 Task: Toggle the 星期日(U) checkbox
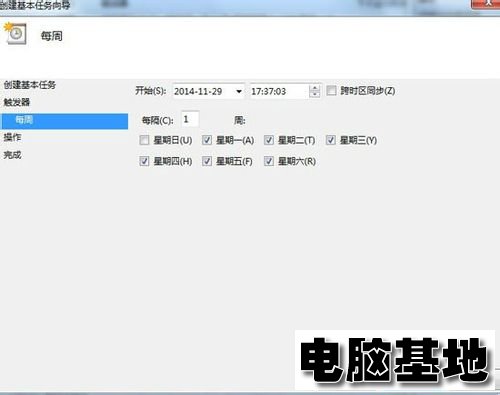144,140
